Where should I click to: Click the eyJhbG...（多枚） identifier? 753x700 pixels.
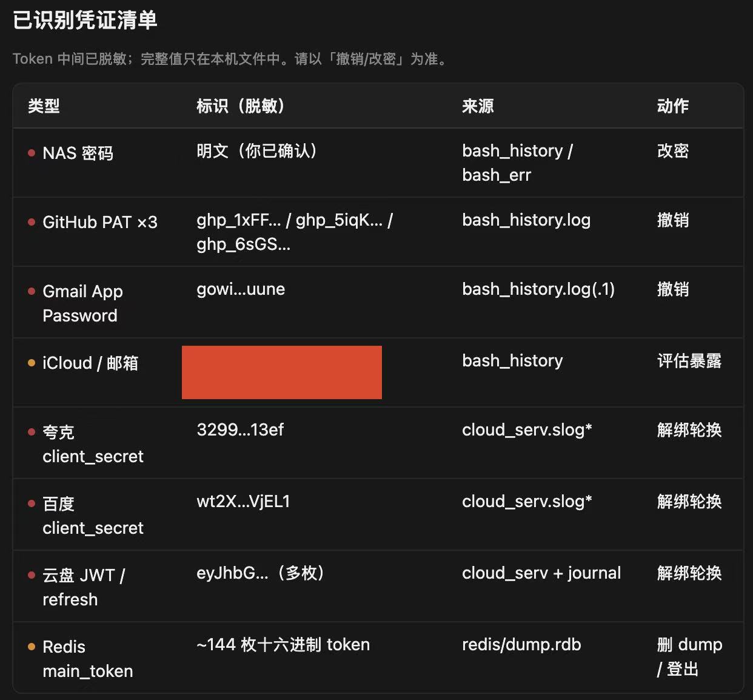pyautogui.click(x=261, y=573)
